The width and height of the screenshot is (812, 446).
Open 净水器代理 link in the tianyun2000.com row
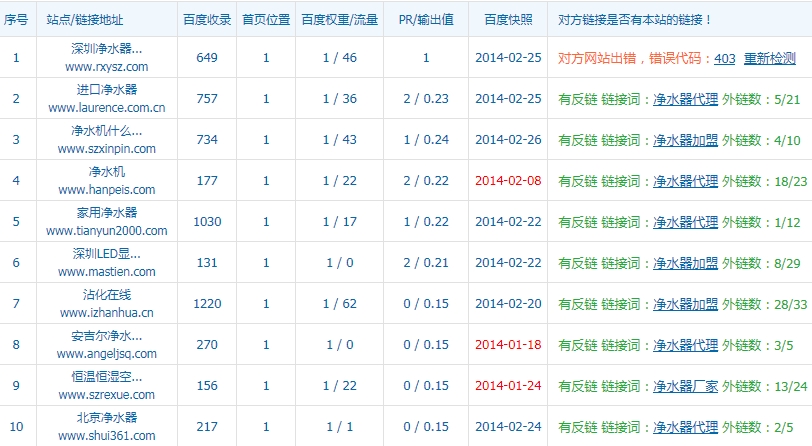(685, 222)
